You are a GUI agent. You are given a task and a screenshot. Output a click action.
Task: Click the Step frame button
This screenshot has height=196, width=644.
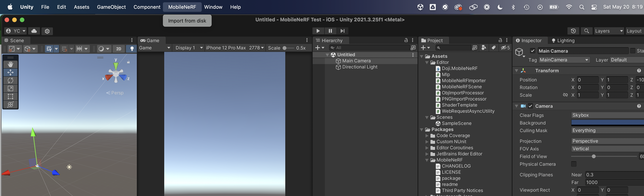[343, 31]
